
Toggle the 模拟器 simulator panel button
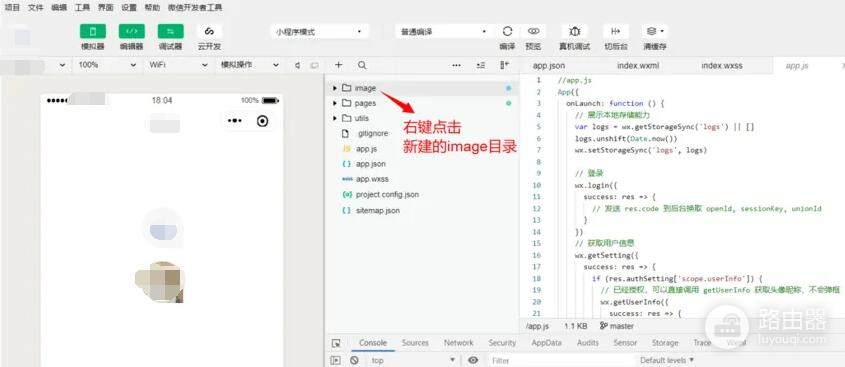(x=93, y=31)
